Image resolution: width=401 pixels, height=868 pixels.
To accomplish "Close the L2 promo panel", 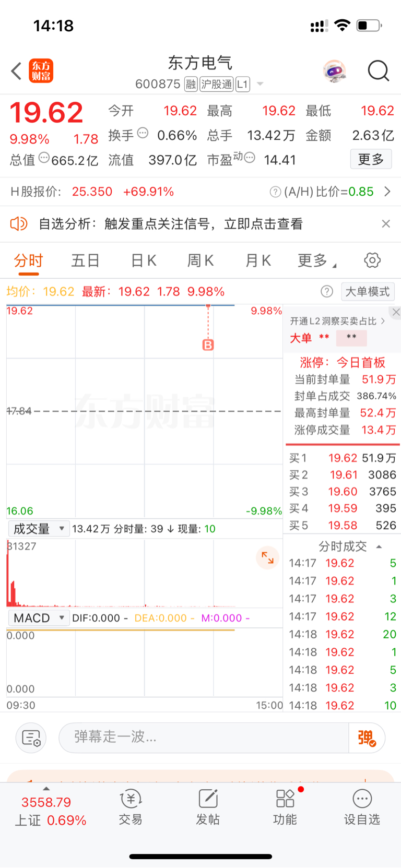I will click(396, 312).
